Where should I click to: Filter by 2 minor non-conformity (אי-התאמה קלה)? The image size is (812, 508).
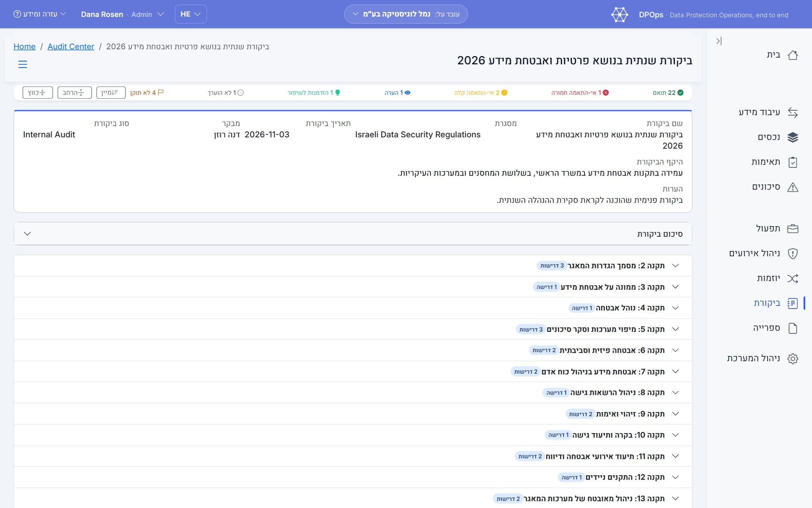[x=481, y=93]
